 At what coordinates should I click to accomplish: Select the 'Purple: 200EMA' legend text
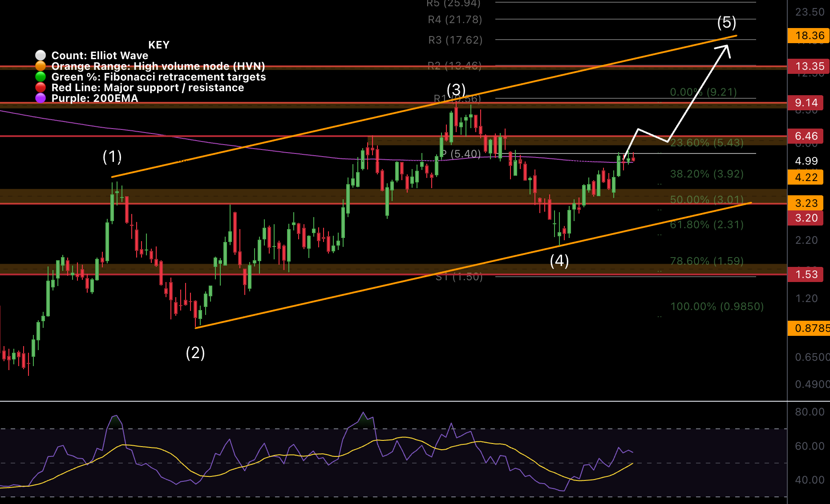[x=95, y=98]
